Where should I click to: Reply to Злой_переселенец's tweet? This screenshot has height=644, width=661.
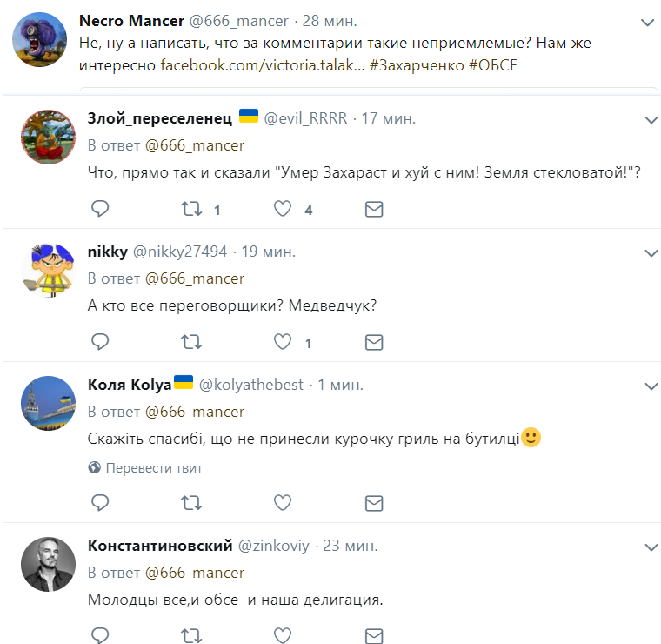pos(100,209)
